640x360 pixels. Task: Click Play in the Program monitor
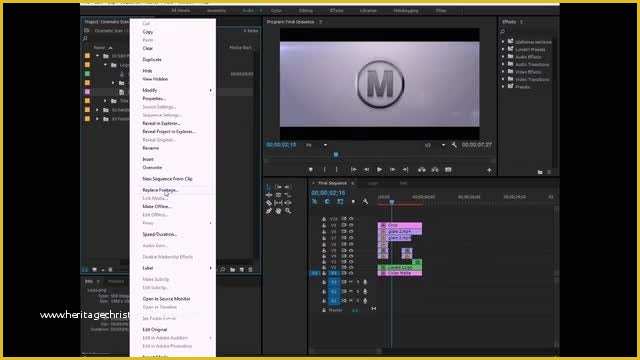tap(380, 169)
